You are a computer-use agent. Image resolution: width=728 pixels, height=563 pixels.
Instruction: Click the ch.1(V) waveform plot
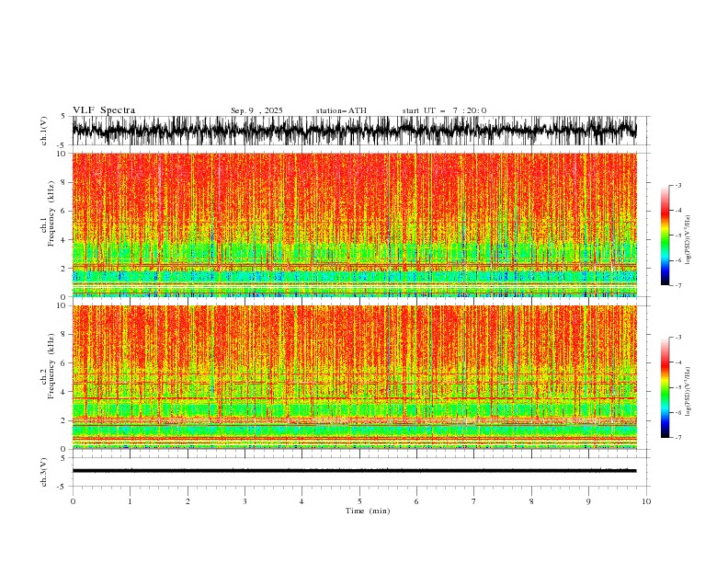[x=354, y=131]
